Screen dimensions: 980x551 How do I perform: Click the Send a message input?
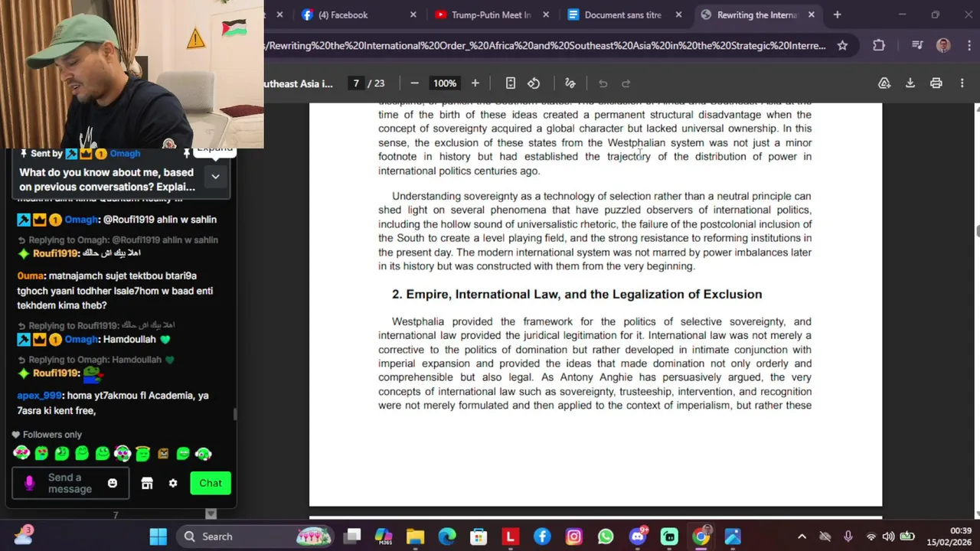70,483
